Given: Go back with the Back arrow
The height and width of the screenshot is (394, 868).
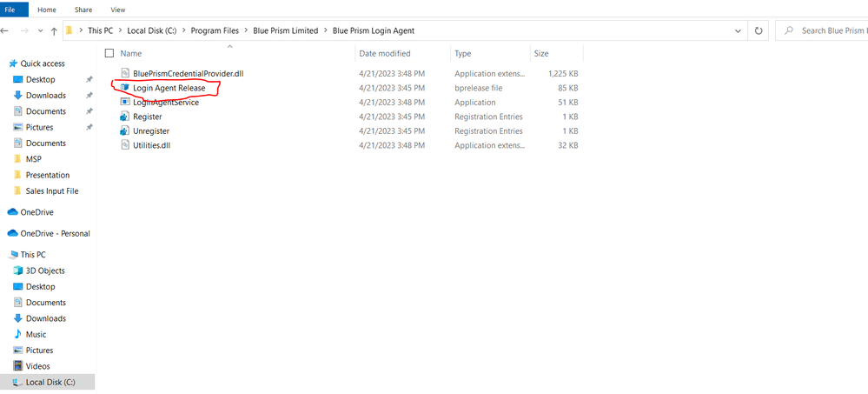Looking at the screenshot, I should point(4,31).
